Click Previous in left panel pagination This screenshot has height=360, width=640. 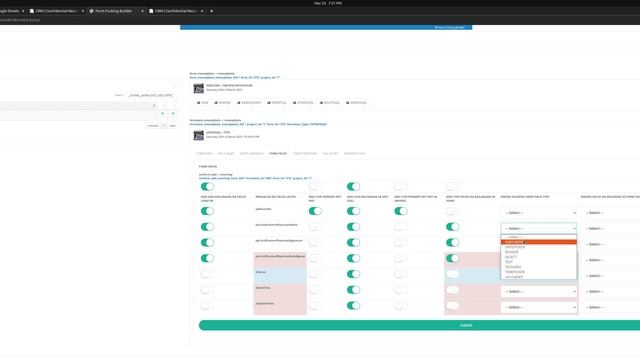(153, 126)
